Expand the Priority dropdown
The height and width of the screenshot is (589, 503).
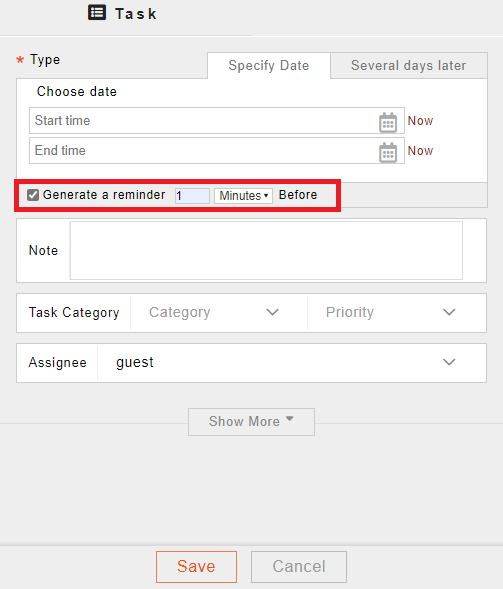click(397, 313)
